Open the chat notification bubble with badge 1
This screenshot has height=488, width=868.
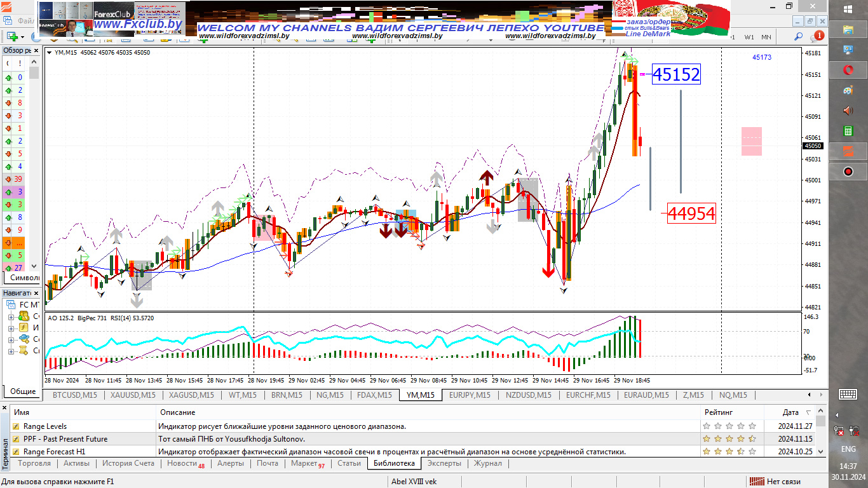coord(818,36)
